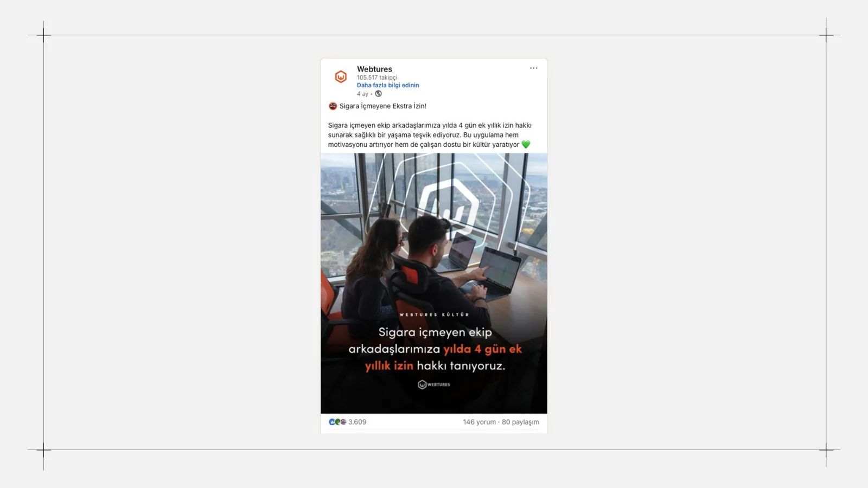
Task: Open the post image of coworkers at laptops
Action: click(434, 284)
